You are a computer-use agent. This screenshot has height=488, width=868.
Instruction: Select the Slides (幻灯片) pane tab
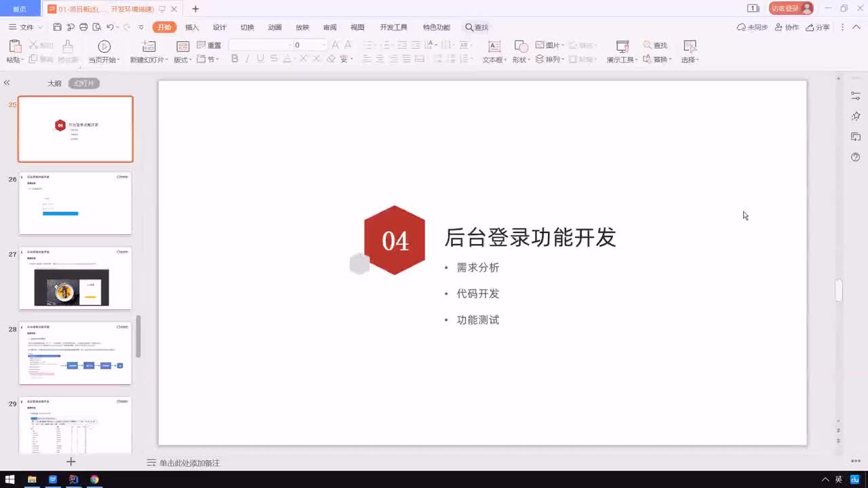84,83
